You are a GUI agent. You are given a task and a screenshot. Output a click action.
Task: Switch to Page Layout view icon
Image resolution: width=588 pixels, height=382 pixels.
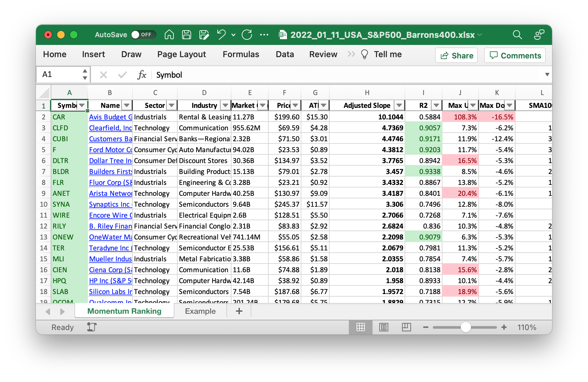pyautogui.click(x=383, y=327)
